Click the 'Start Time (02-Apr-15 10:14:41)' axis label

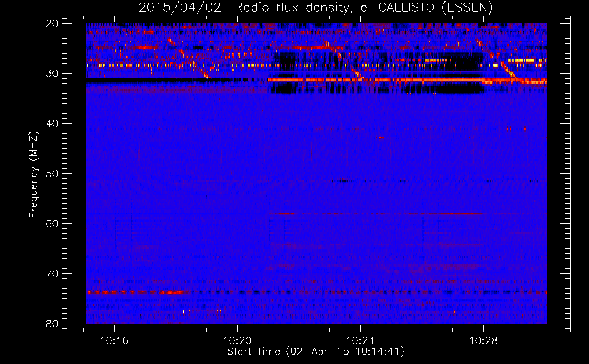pos(316,352)
